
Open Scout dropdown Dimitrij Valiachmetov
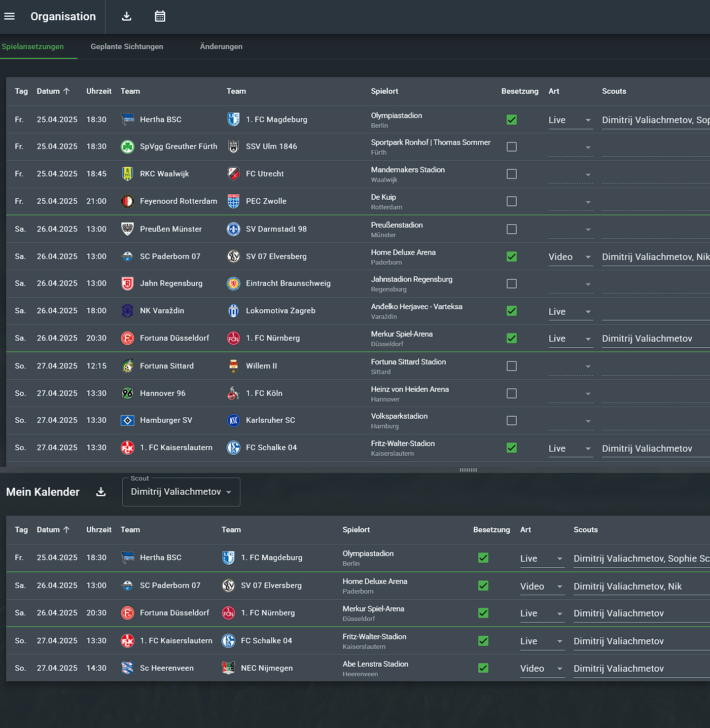pyautogui.click(x=181, y=492)
